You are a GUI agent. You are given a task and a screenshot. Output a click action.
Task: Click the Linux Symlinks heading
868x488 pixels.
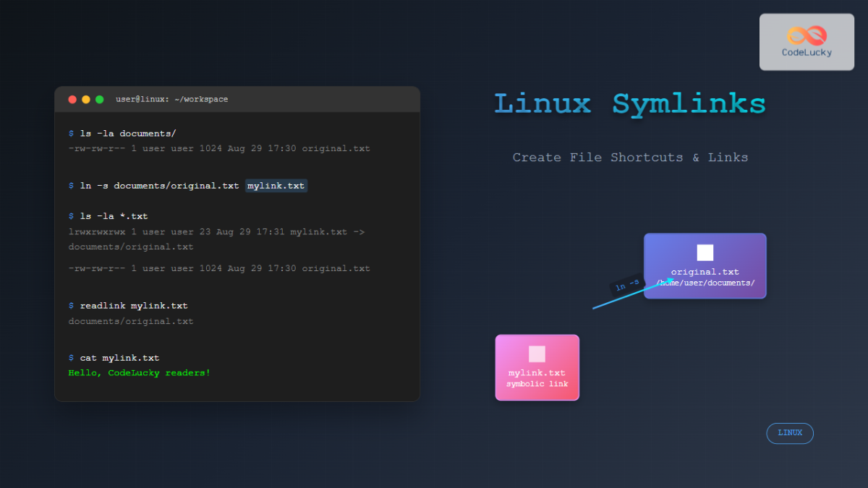[629, 104]
